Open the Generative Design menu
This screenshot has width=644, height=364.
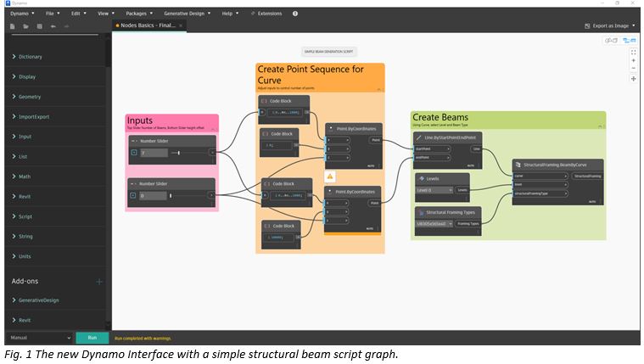point(188,14)
